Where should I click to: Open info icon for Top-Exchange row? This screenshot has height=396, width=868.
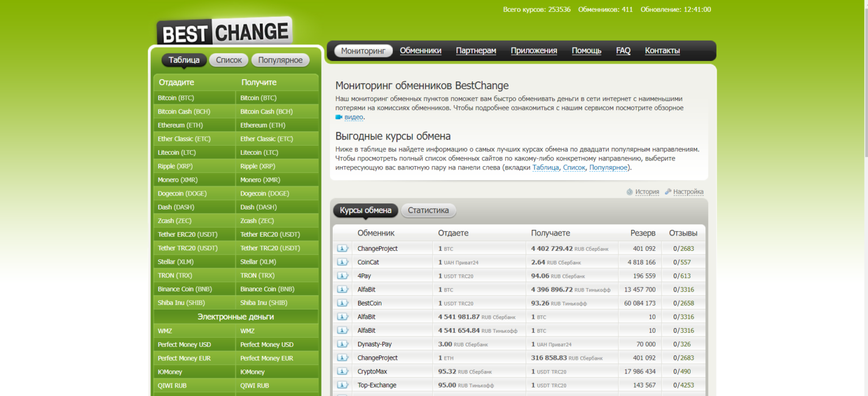coord(342,385)
